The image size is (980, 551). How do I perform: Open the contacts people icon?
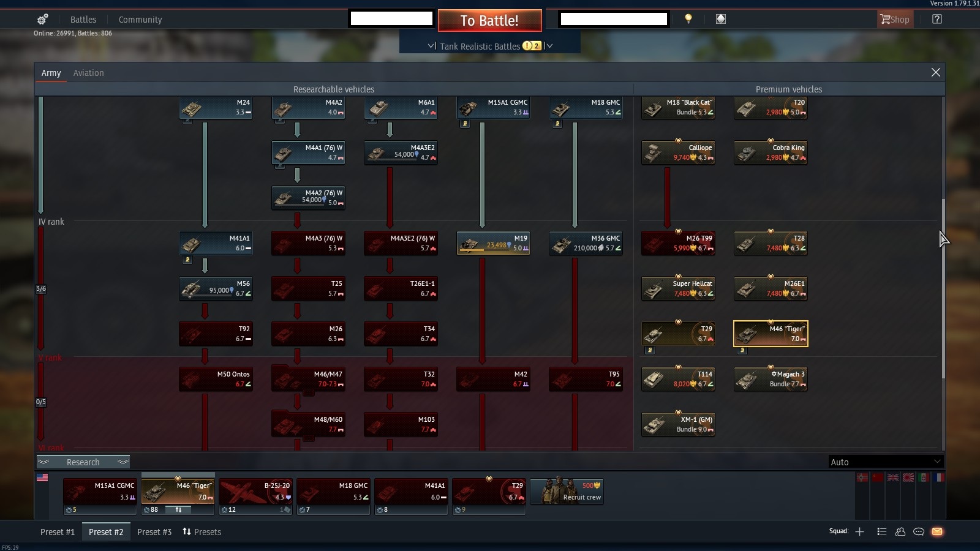tap(900, 531)
